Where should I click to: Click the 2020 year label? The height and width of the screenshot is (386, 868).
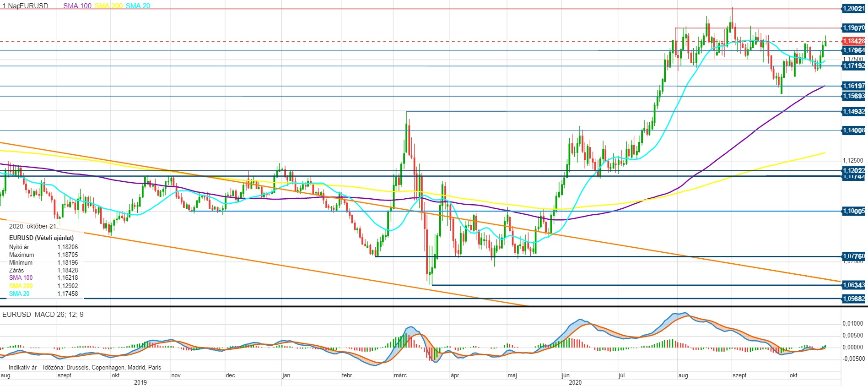click(x=575, y=382)
